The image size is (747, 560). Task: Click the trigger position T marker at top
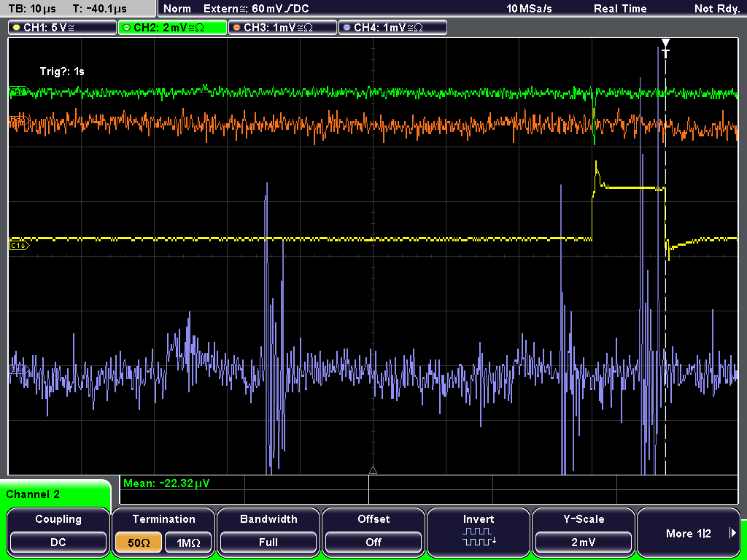[x=665, y=49]
